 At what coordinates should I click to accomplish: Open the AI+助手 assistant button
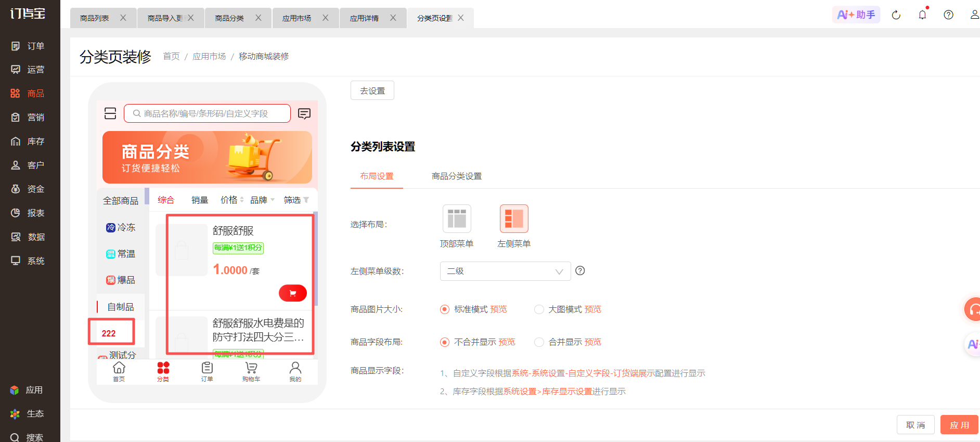856,15
